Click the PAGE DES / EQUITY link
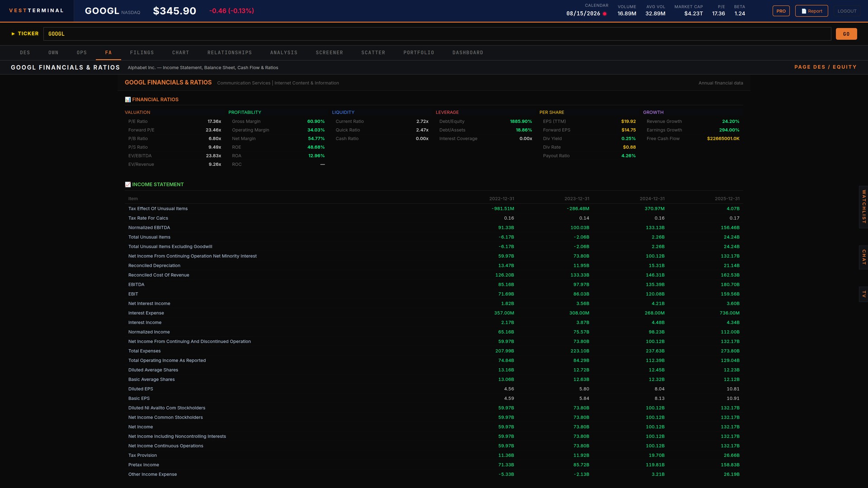This screenshot has height=488, width=868. coord(826,67)
